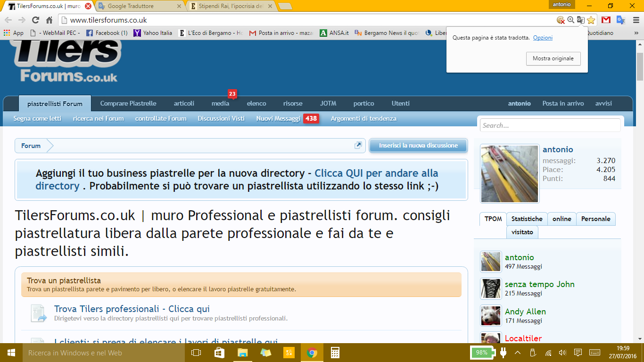Click the Google Translate extension icon
The height and width of the screenshot is (362, 644).
tap(621, 20)
